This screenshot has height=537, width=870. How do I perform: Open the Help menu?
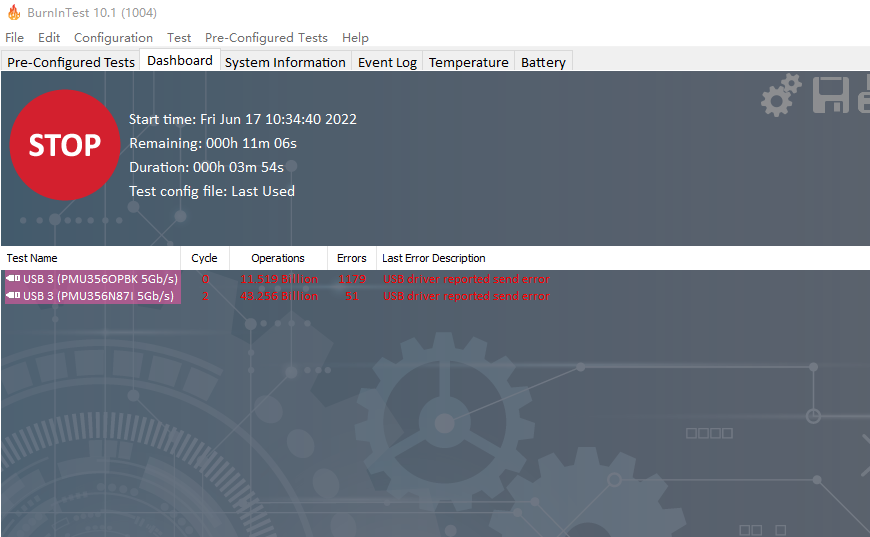click(x=355, y=38)
